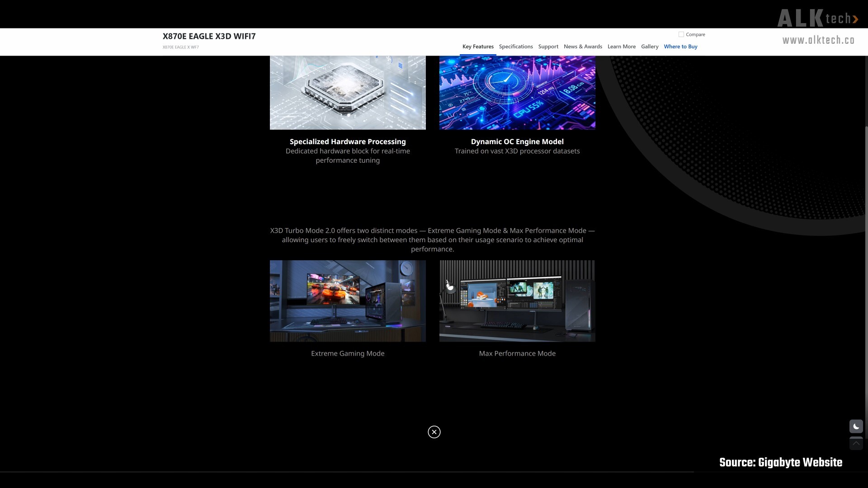Open the Support tab
The image size is (868, 488).
coord(548,47)
